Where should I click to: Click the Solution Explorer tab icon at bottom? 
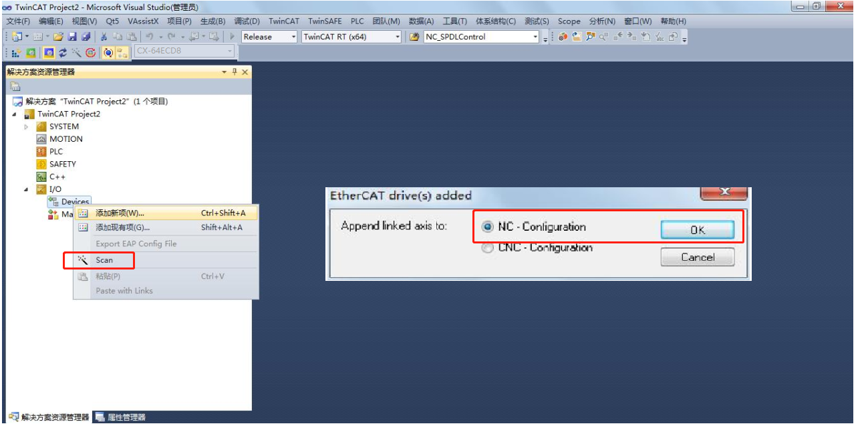(x=13, y=417)
